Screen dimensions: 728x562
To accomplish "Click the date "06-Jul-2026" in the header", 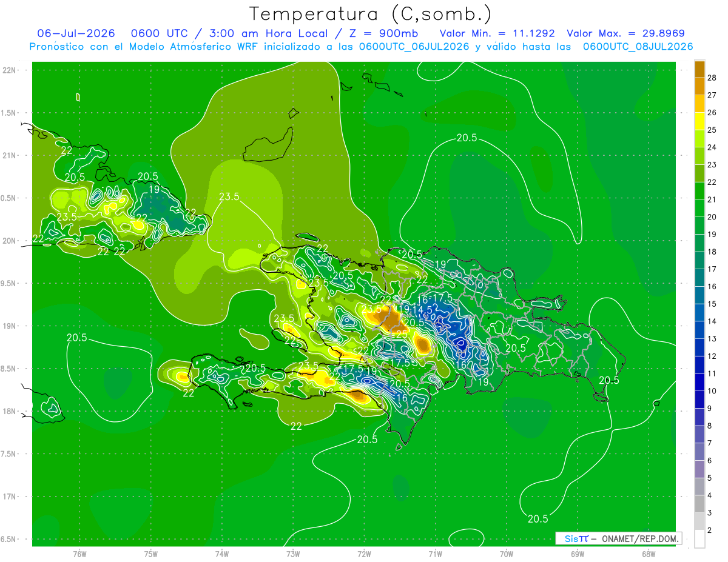I will pyautogui.click(x=75, y=33).
